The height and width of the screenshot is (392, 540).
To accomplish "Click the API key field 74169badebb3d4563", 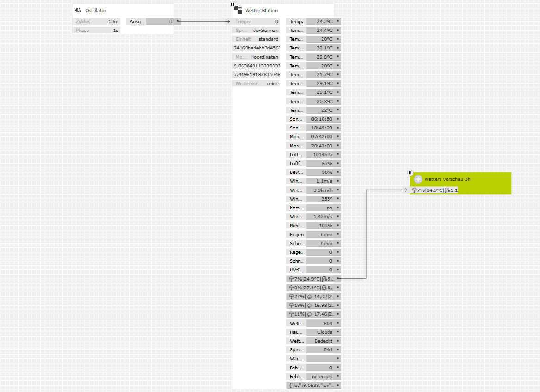I will tap(256, 48).
